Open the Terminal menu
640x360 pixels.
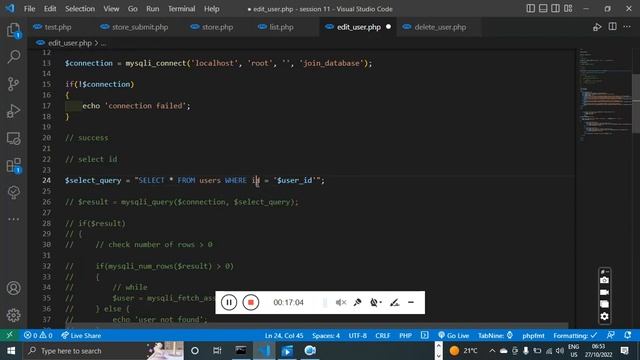coord(182,9)
